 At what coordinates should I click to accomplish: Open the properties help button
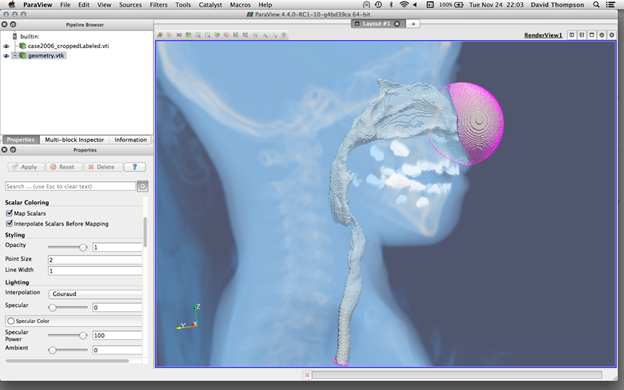135,167
